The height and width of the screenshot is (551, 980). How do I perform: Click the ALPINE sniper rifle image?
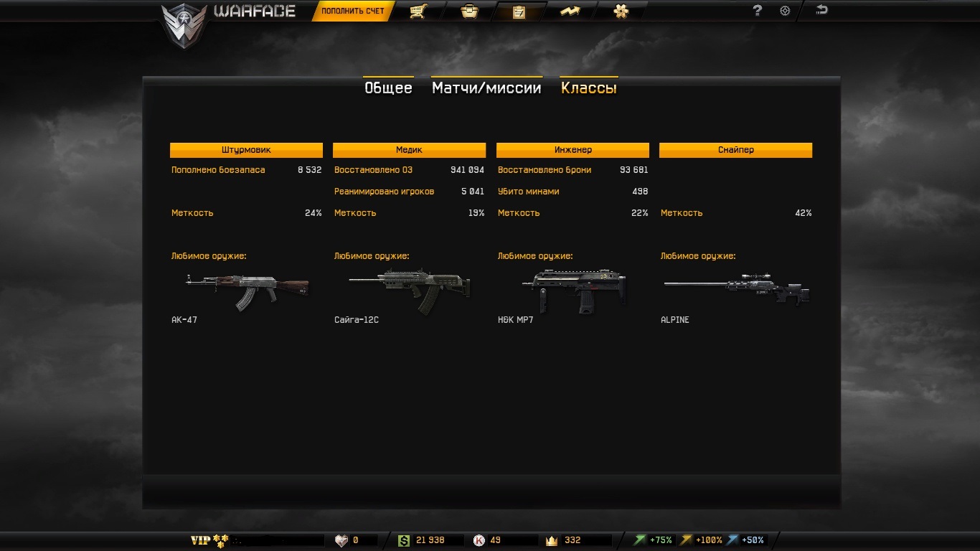pos(737,288)
